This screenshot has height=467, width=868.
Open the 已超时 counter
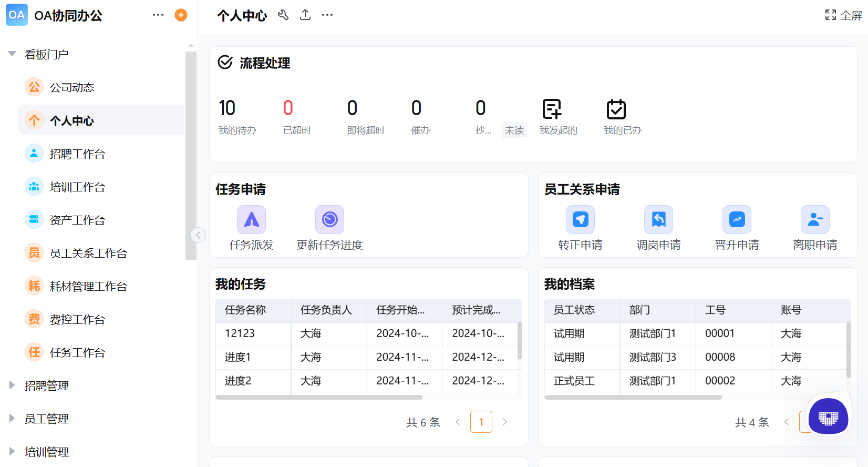(x=297, y=117)
